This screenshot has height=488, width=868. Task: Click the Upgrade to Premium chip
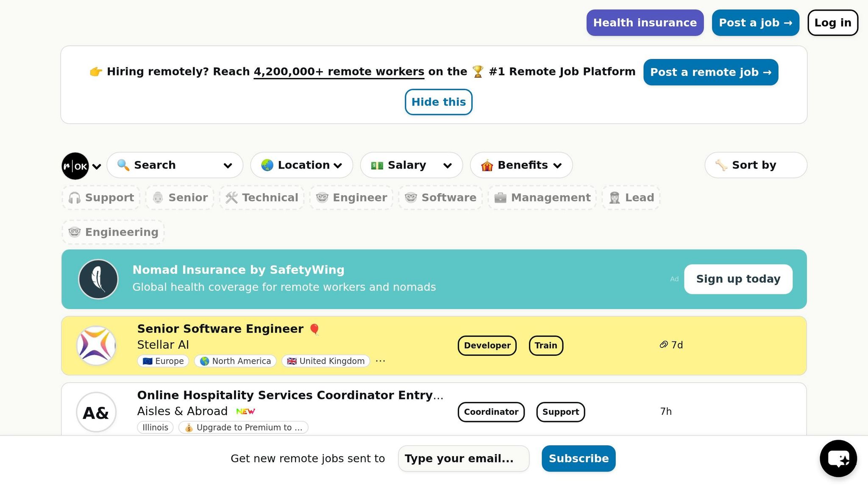[x=243, y=428]
